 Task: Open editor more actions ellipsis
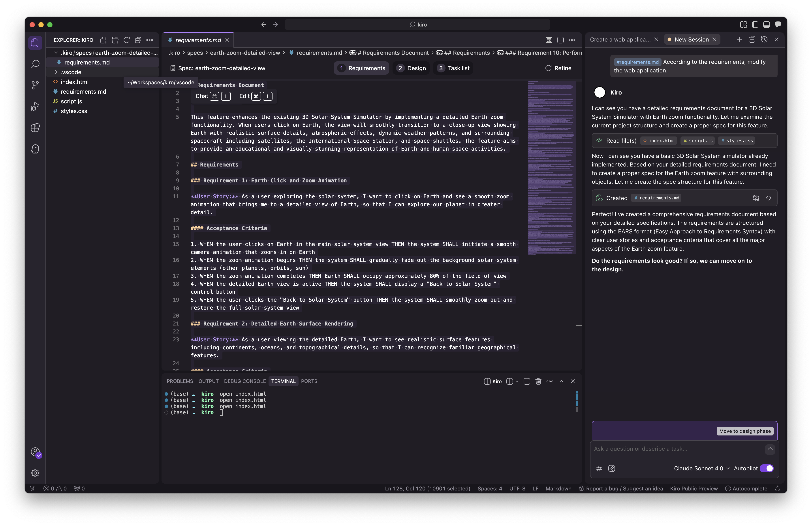pos(572,40)
